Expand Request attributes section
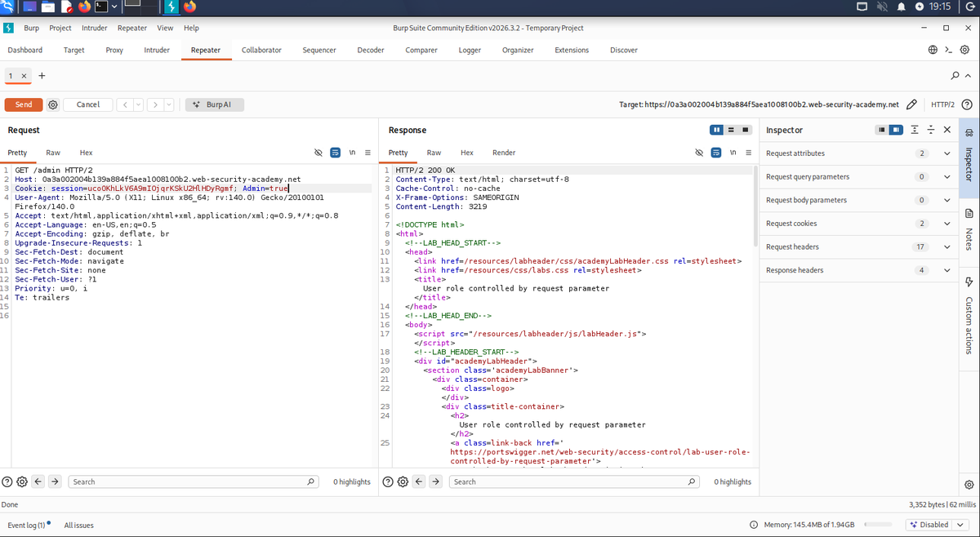 (947, 153)
